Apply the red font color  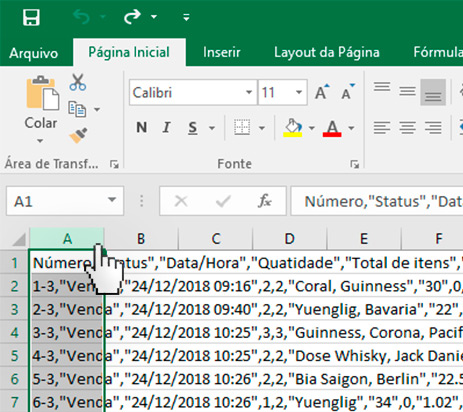click(x=332, y=128)
